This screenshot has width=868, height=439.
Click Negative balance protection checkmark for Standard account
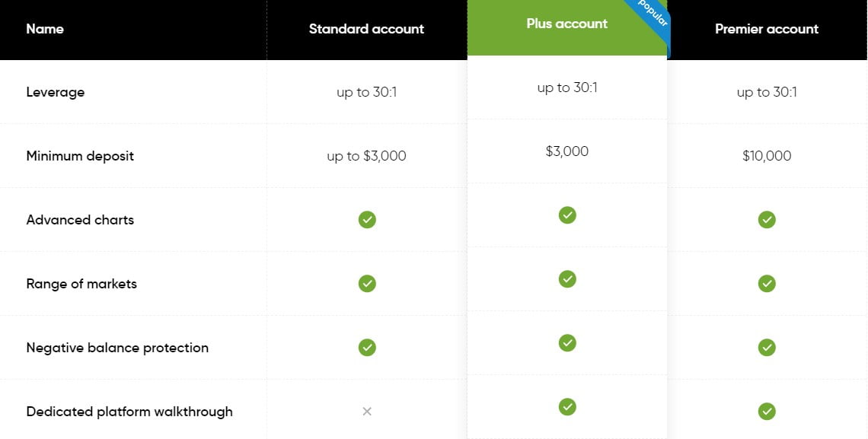[x=367, y=347]
